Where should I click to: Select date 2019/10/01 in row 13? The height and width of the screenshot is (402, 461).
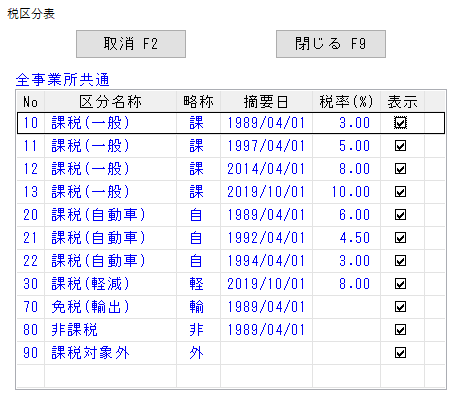[x=266, y=192]
